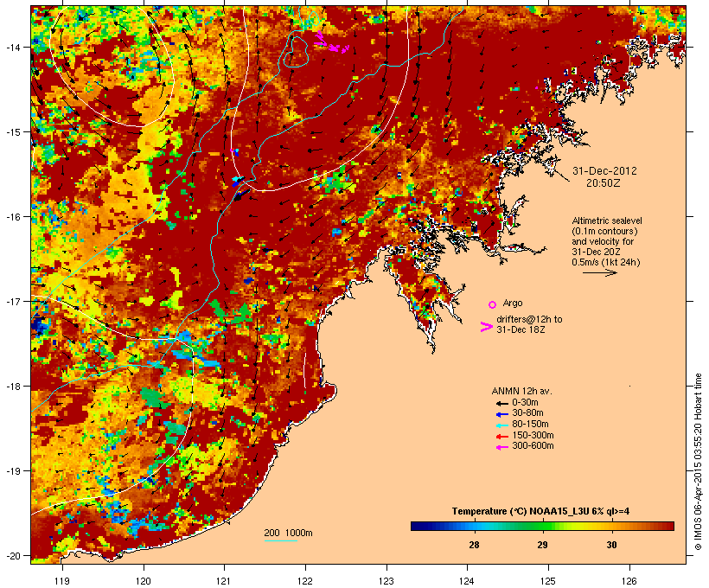Click the 'Temperature (°C) NOAA15_L3U 6% ql>=4' title
The width and height of the screenshot is (709, 588).
(x=540, y=512)
